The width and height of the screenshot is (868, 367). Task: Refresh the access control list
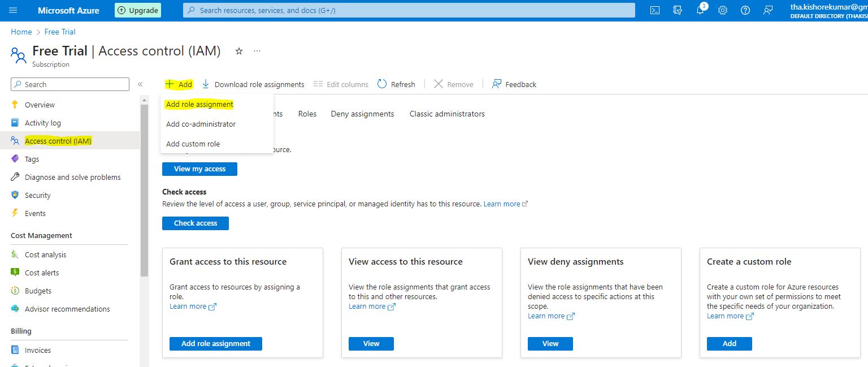pyautogui.click(x=396, y=84)
